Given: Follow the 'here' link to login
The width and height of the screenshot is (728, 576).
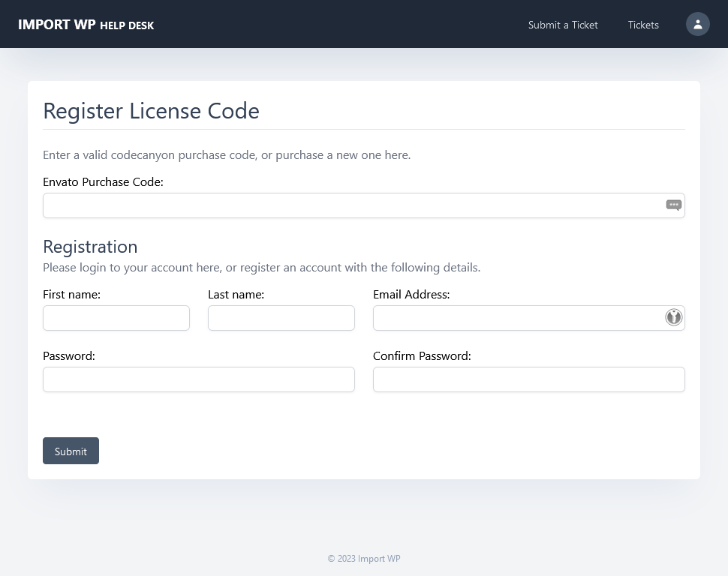Looking at the screenshot, I should (x=208, y=267).
